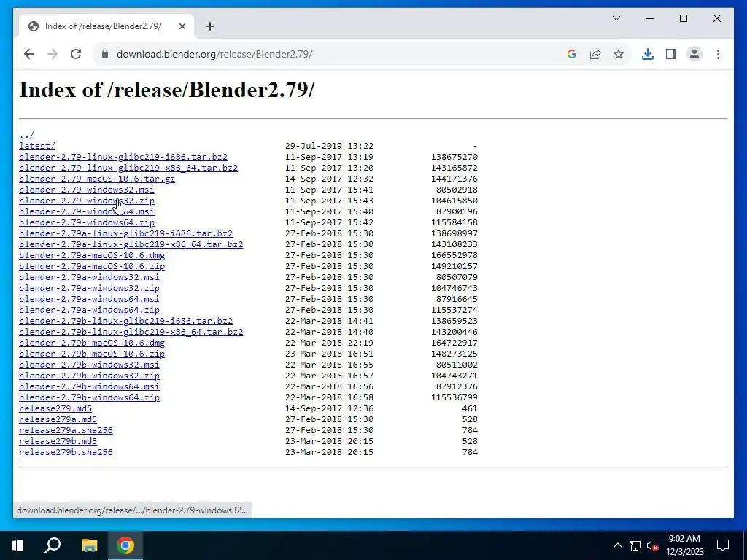Viewport: 747px width, 560px height.
Task: Download blender-2.79-linux-glibc219-x86_64.tar.bz2
Action: click(128, 168)
